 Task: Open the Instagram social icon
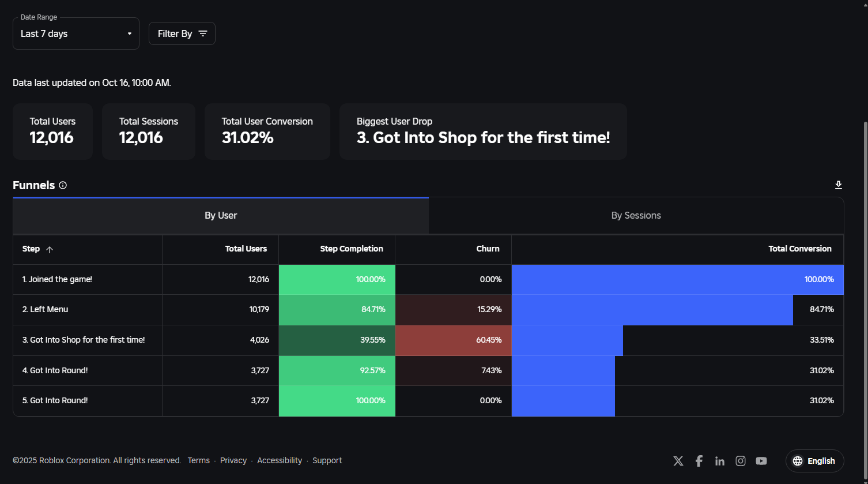[741, 461]
